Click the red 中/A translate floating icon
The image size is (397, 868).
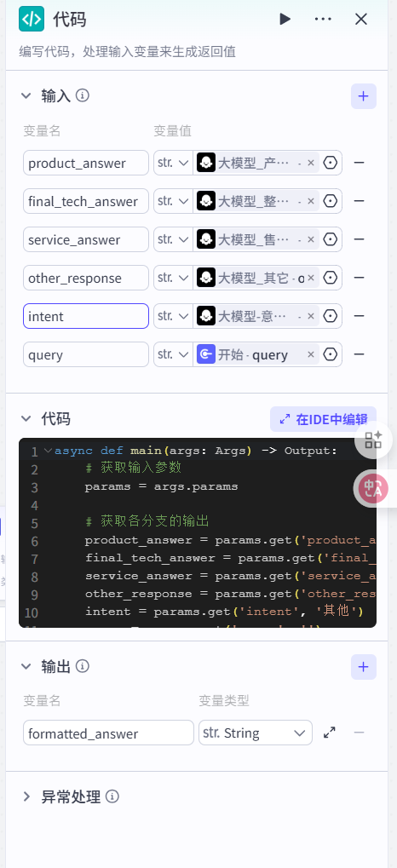[372, 488]
